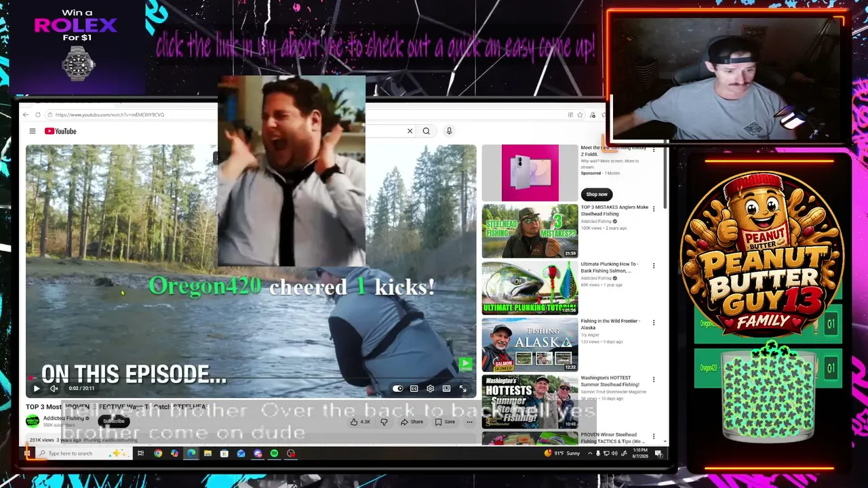This screenshot has width=868, height=488.
Task: Favorite this page with the star icon
Action: pyautogui.click(x=580, y=115)
